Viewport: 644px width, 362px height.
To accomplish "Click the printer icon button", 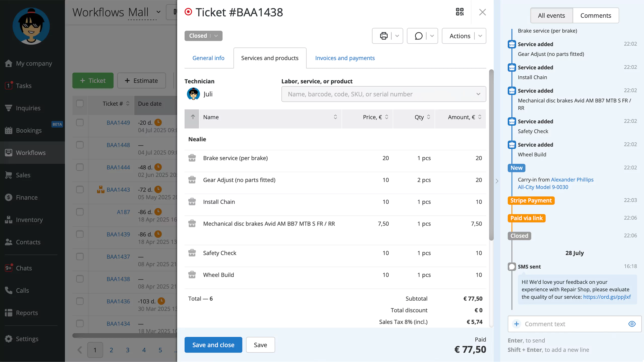I will pos(383,36).
